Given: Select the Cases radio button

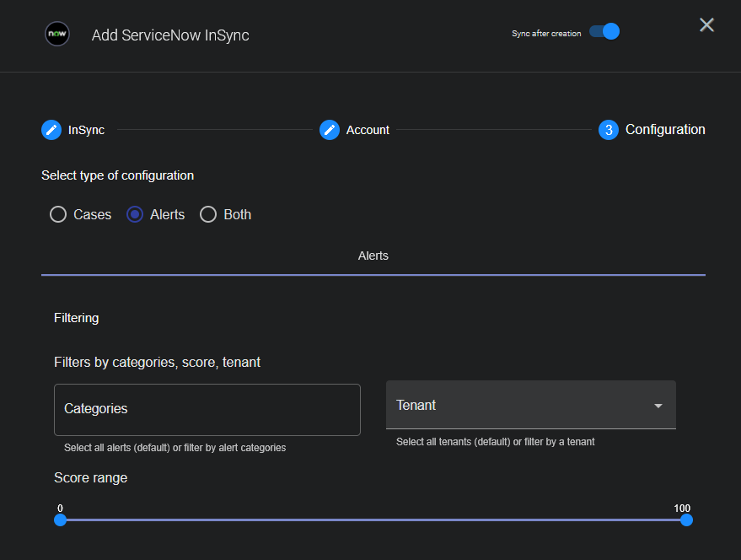Looking at the screenshot, I should point(58,214).
